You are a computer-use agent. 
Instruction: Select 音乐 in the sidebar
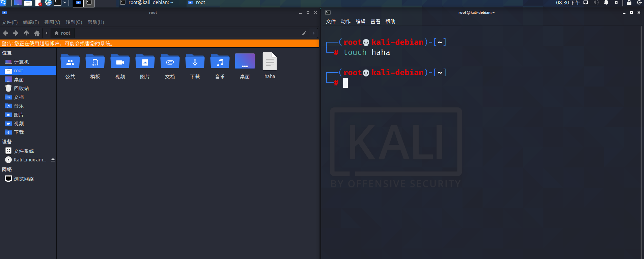pos(28,106)
